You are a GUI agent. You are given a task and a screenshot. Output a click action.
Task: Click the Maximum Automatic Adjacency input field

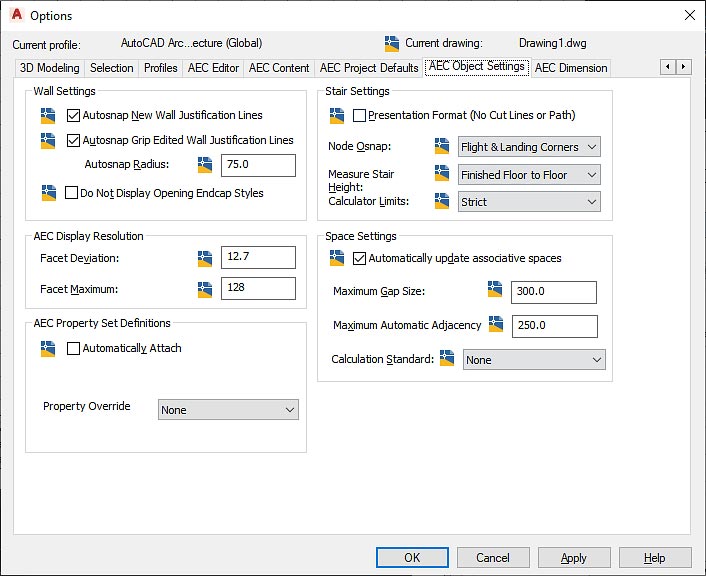point(554,326)
